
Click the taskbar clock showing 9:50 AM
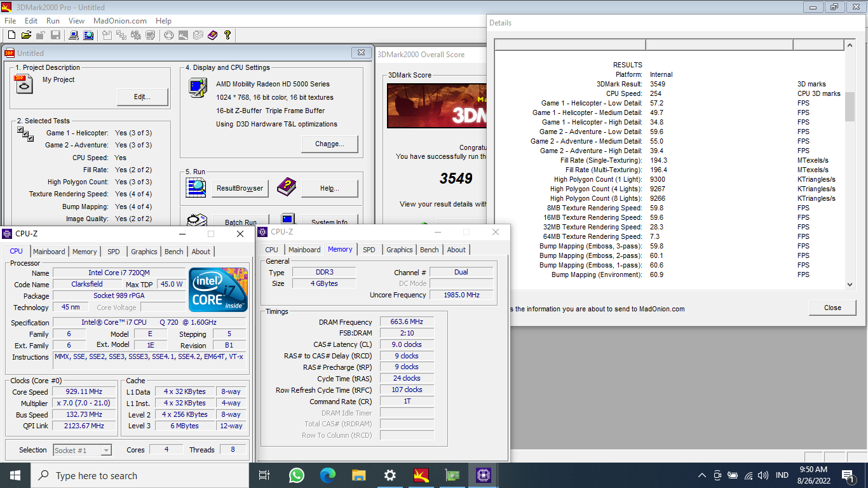813,469
